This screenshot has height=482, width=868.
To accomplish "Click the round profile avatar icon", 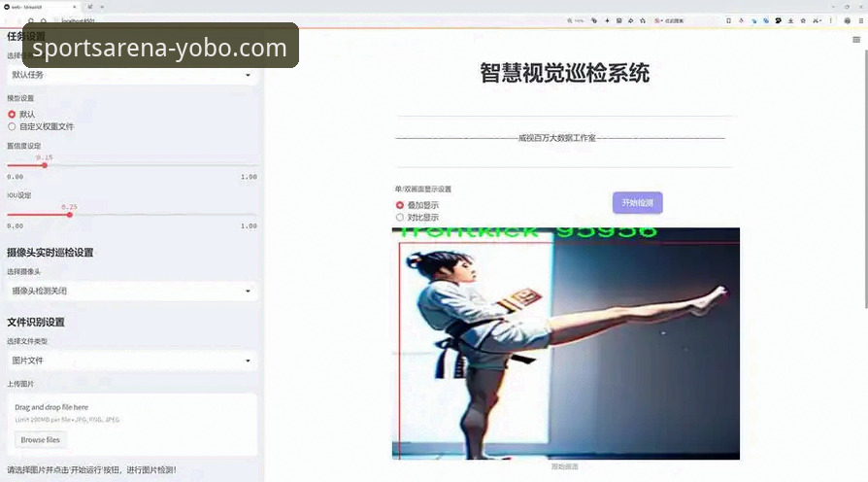I will [847, 20].
